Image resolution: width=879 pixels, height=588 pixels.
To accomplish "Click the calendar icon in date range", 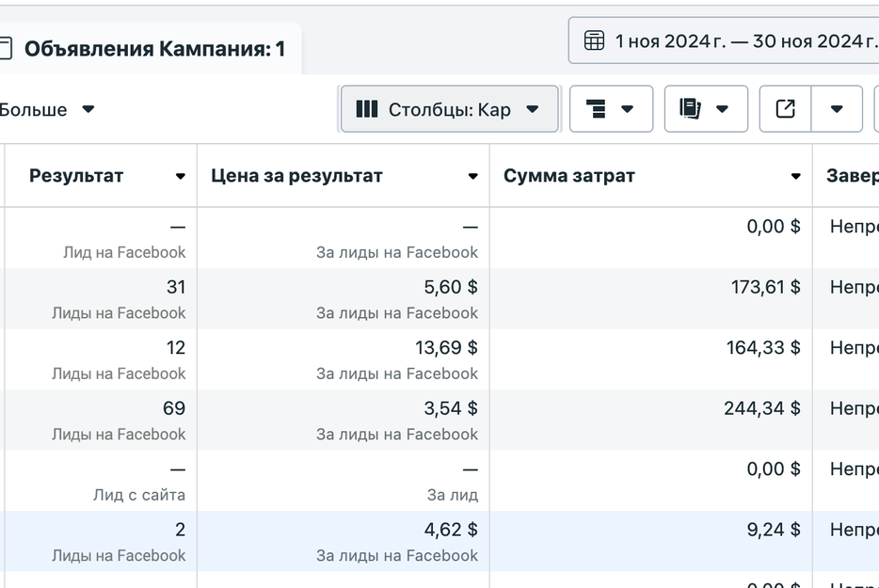I will pos(594,40).
